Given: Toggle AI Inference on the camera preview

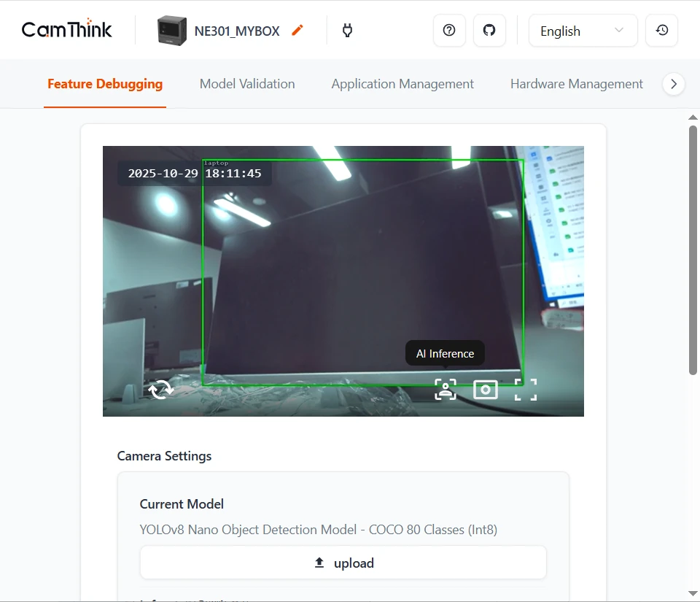Looking at the screenshot, I should point(446,390).
